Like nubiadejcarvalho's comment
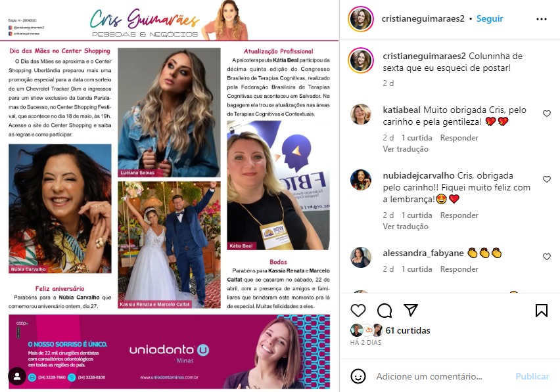Image resolution: width=560 pixels, height=392 pixels. (547, 179)
